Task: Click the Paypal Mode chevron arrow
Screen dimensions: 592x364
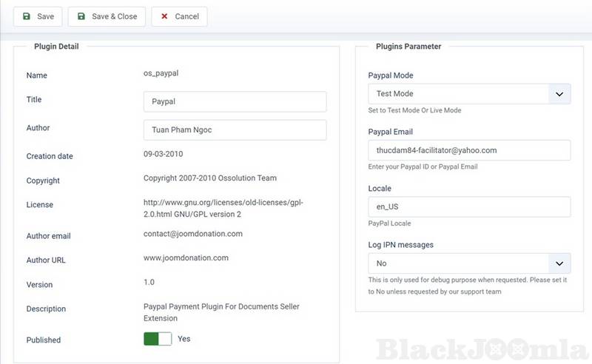Action: click(559, 94)
